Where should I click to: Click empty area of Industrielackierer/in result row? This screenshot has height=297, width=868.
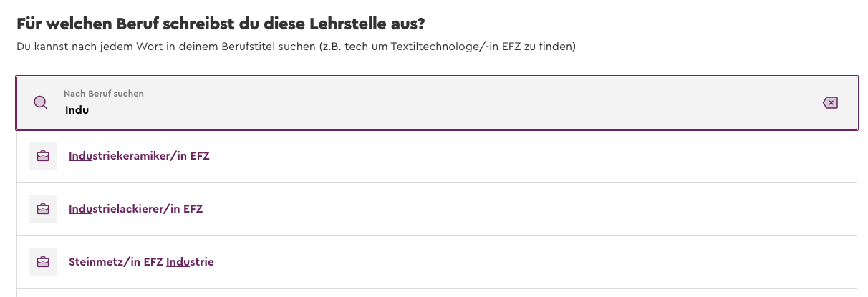click(530, 209)
